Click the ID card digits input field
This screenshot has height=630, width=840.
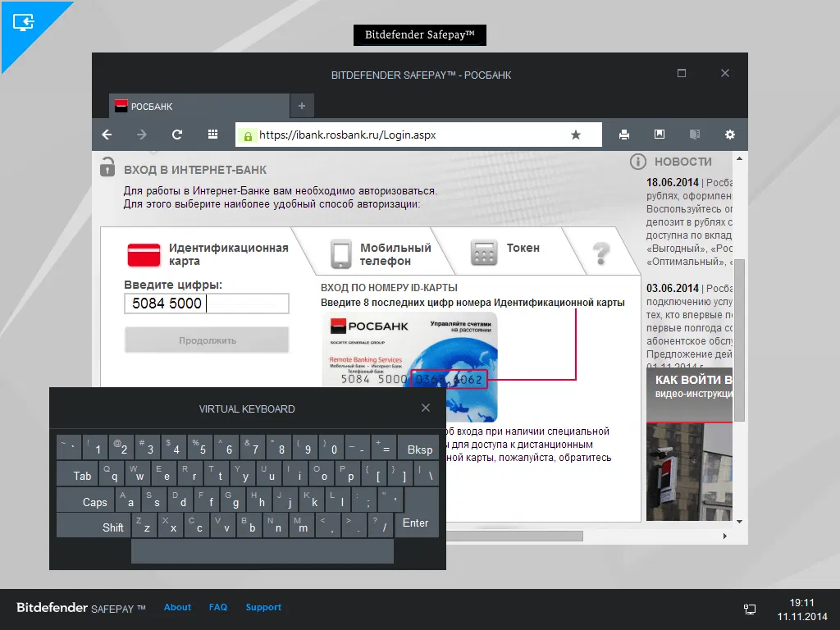tap(207, 304)
